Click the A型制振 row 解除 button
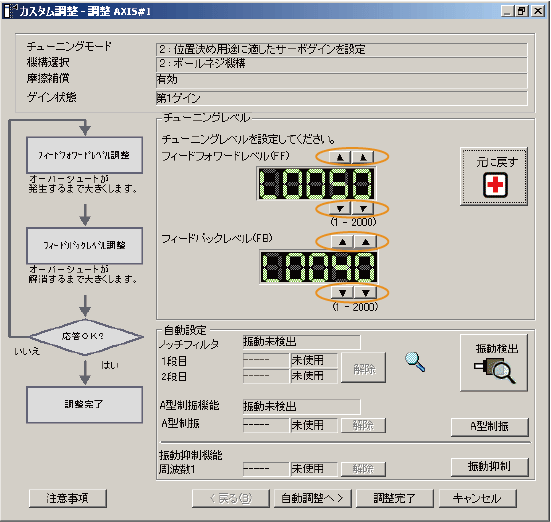The image size is (551, 522). (x=364, y=426)
